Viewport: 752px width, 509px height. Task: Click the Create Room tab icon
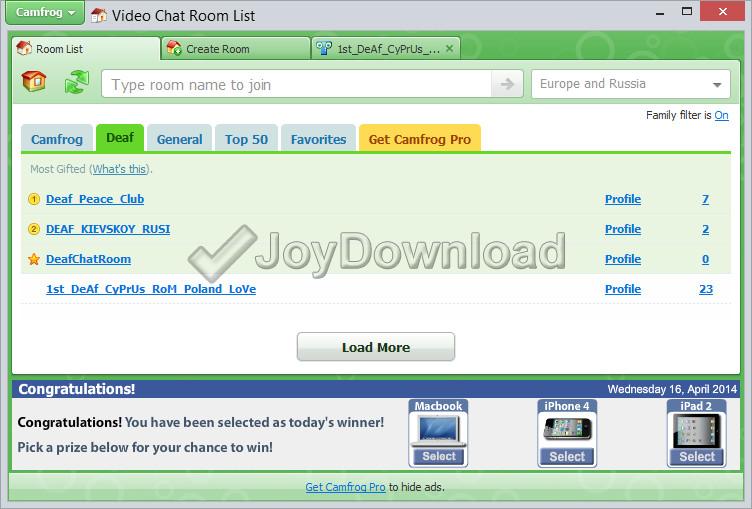[x=174, y=48]
